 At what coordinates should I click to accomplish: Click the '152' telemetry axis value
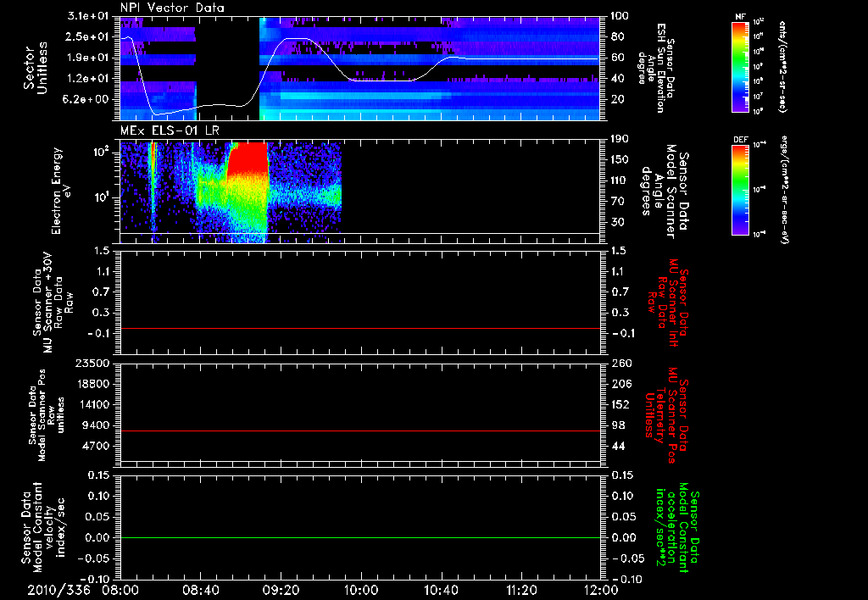(x=620, y=404)
